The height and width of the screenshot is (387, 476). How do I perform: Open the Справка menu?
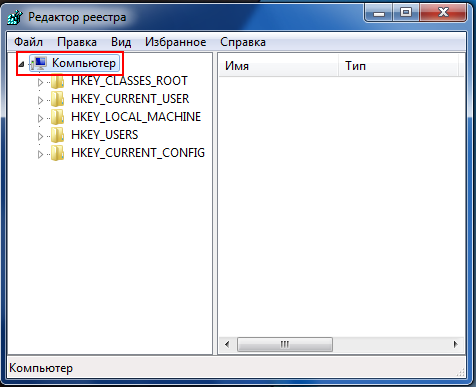coord(243,42)
